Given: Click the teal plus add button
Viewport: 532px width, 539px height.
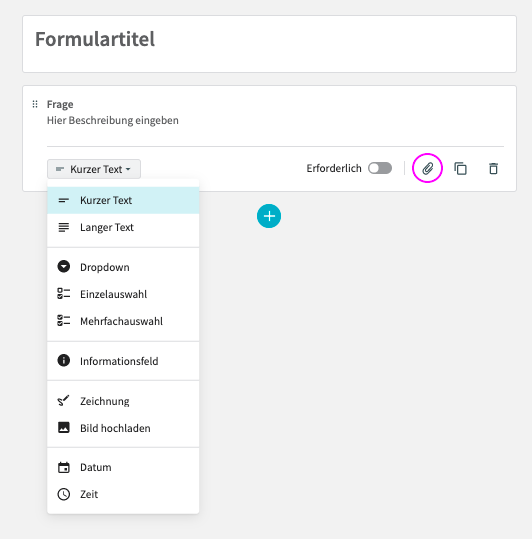Looking at the screenshot, I should [269, 216].
